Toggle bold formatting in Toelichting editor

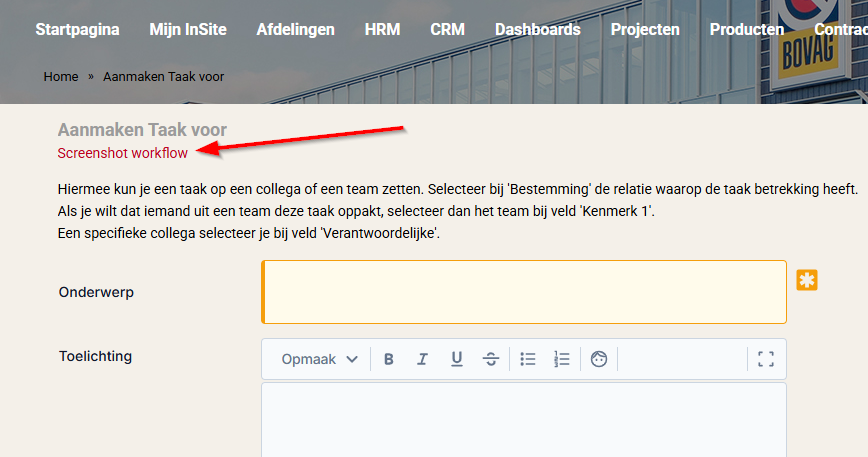389,360
